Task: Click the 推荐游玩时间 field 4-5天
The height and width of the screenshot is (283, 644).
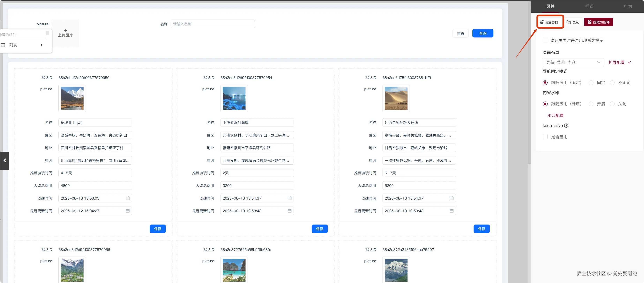Action: point(95,173)
